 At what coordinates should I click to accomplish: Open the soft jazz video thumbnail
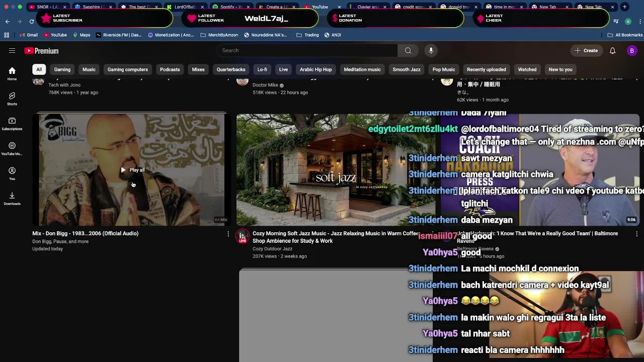click(336, 170)
